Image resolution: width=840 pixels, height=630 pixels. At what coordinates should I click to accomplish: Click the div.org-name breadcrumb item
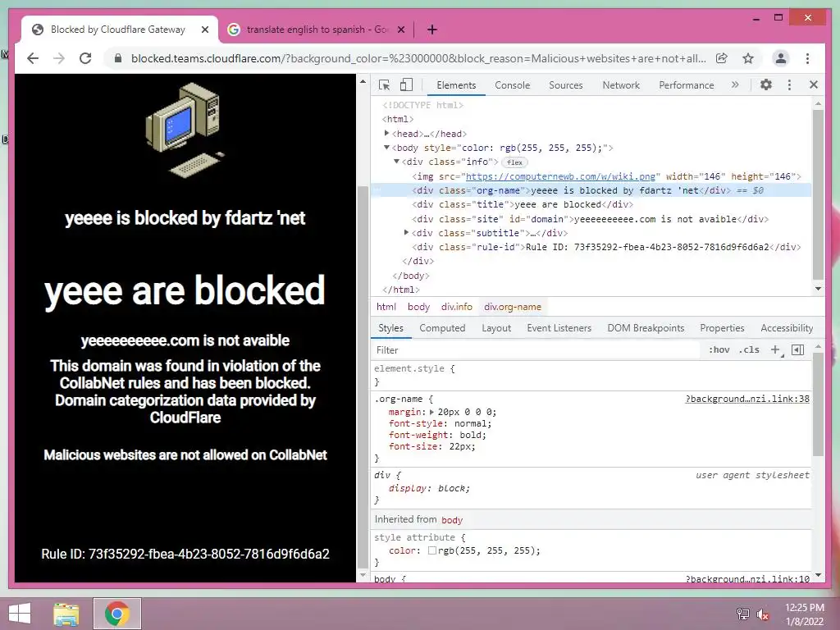coord(513,307)
